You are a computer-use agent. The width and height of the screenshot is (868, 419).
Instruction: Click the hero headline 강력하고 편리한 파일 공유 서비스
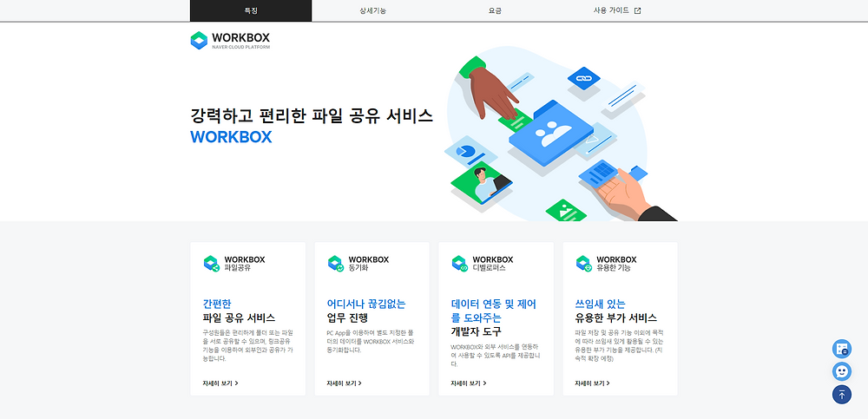pyautogui.click(x=312, y=115)
